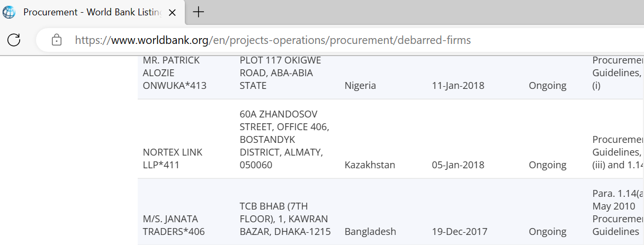Screen dimensions: 644x245
Task: Click the Bangladesh country cell
Action: 370,231
